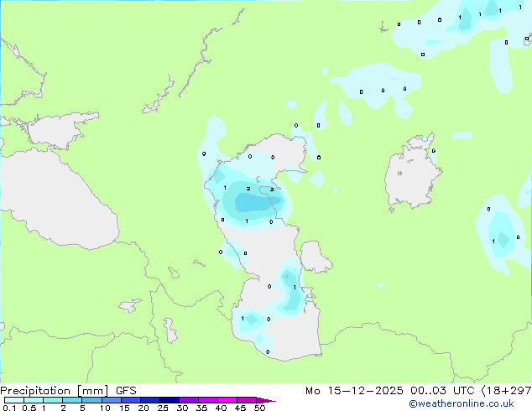Click the legend tick label '25'
Screen dimensions: 532x411
(163, 408)
